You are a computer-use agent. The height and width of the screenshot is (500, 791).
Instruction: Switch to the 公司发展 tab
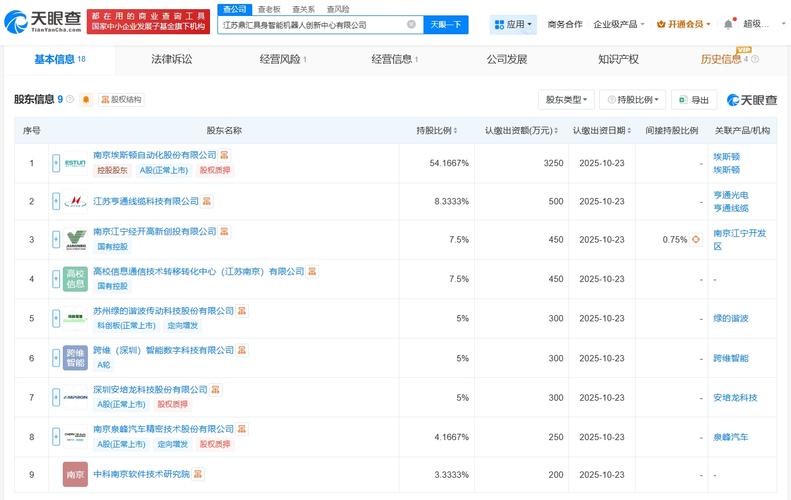(x=506, y=60)
